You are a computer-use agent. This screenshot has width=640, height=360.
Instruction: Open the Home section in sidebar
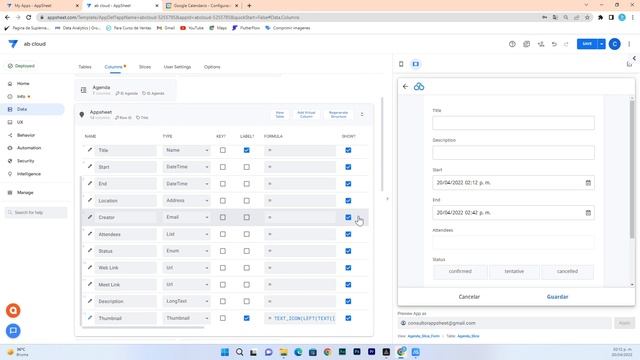click(x=23, y=83)
